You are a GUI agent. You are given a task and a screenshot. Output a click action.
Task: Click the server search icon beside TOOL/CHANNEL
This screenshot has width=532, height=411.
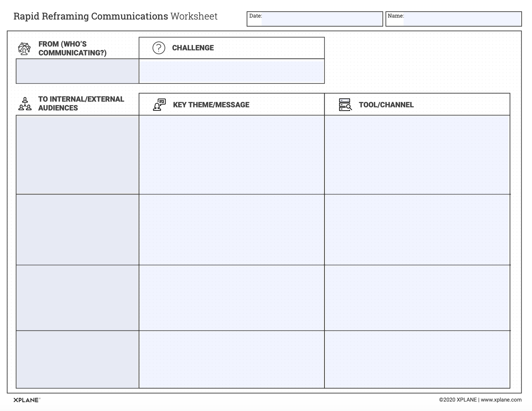pos(345,105)
